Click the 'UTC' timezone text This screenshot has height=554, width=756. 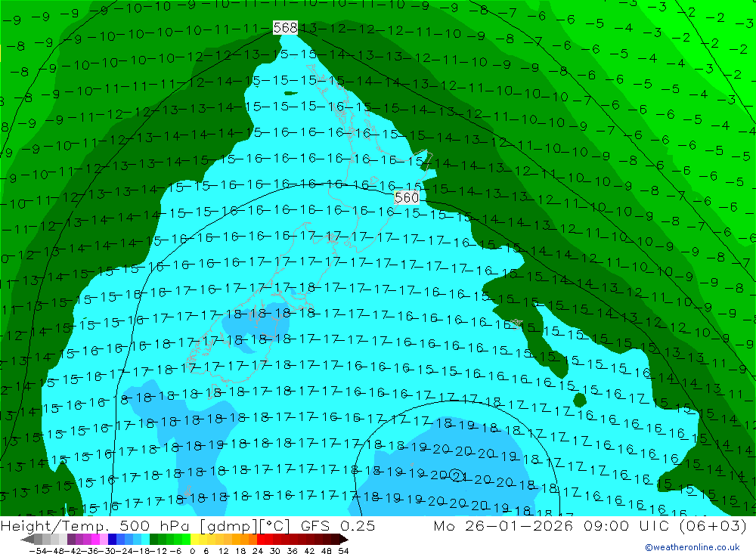[x=654, y=525]
